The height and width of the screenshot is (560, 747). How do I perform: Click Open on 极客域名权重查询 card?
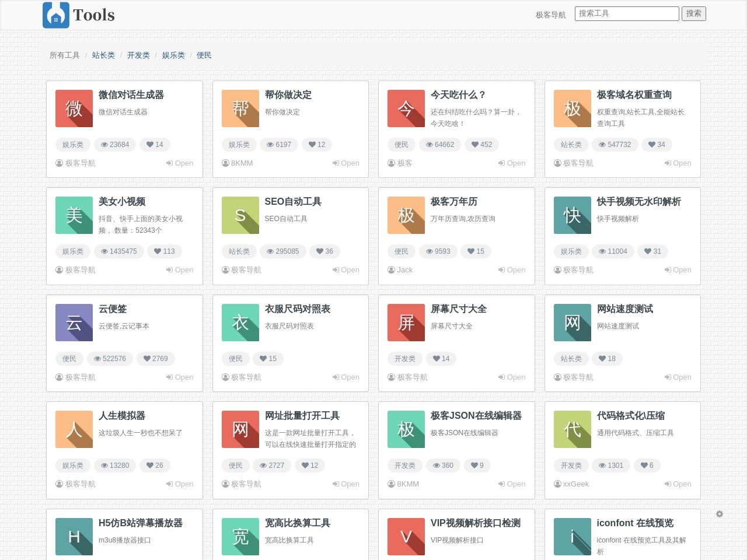[x=678, y=163]
